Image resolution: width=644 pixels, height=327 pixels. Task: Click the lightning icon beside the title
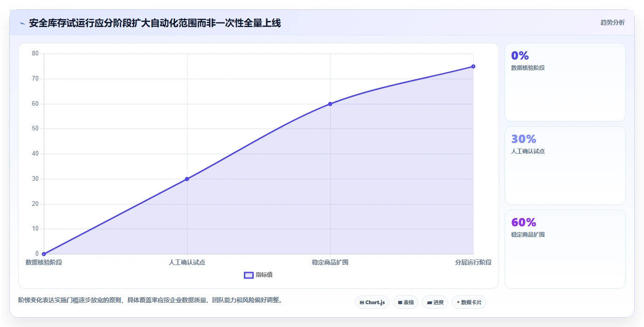[x=22, y=23]
